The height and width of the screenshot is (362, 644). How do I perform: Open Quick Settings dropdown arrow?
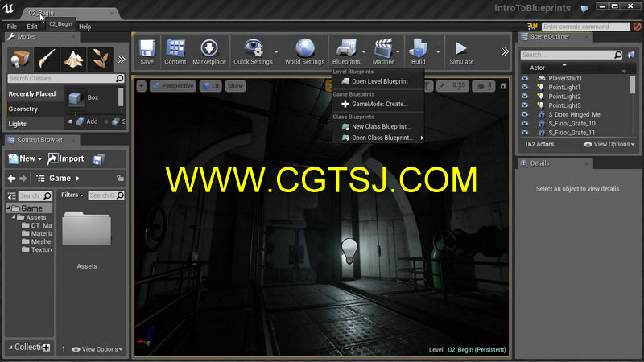pos(276,51)
